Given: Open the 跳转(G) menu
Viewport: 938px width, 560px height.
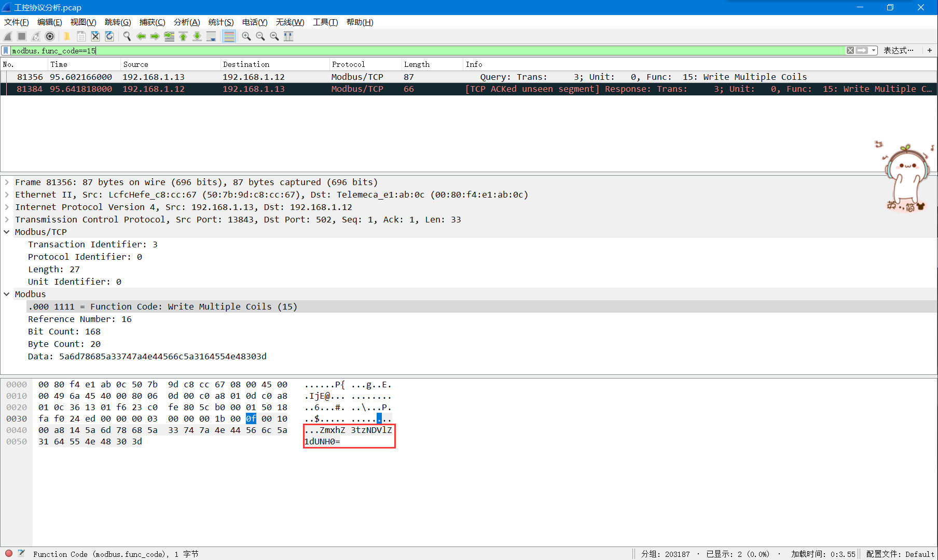Looking at the screenshot, I should (118, 22).
